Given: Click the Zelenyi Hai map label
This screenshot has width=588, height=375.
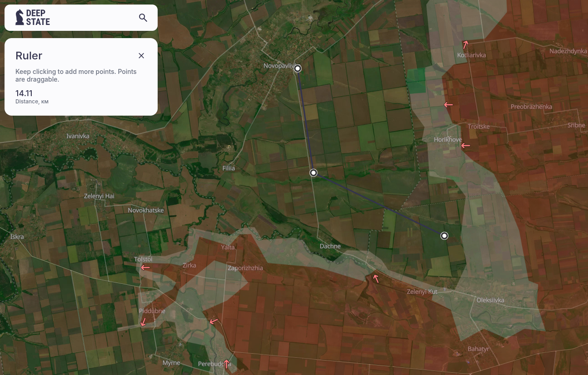Looking at the screenshot, I should [x=99, y=196].
